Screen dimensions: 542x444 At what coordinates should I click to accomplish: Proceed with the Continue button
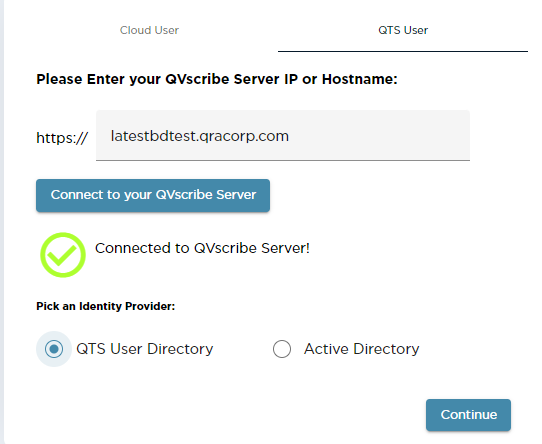pos(468,415)
